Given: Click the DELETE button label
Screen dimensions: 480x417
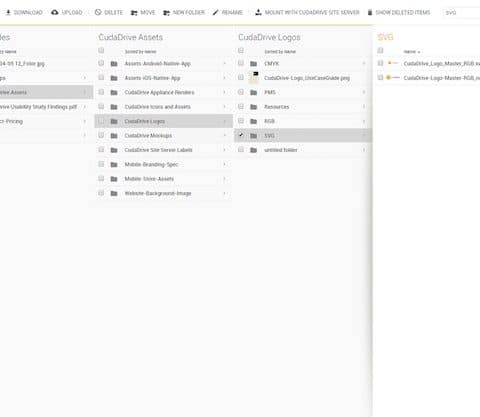Looking at the screenshot, I should pos(113,13).
